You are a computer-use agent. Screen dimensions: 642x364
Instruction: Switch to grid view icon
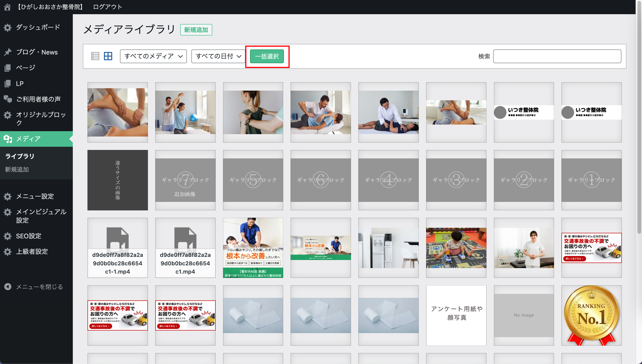(x=108, y=56)
